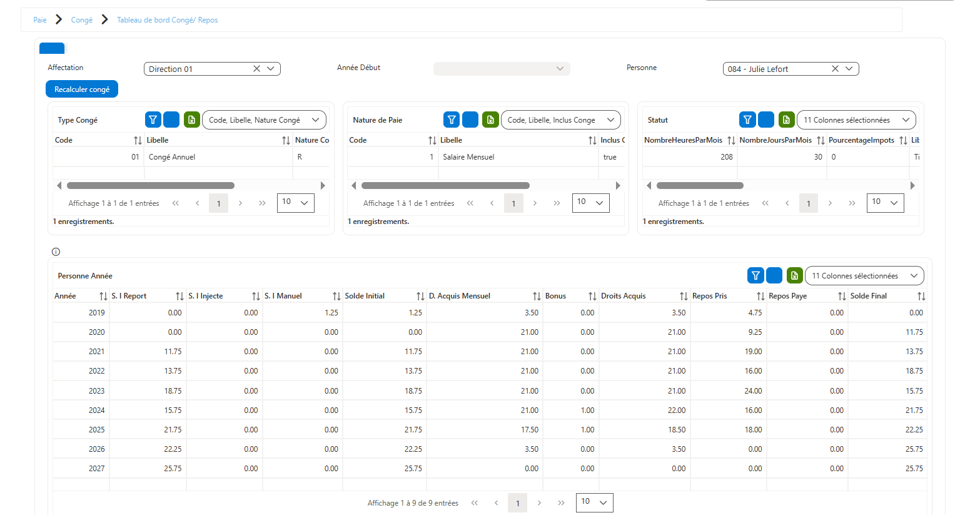The height and width of the screenshot is (515, 980).
Task: Sort Personne Année by Année
Action: click(x=103, y=296)
